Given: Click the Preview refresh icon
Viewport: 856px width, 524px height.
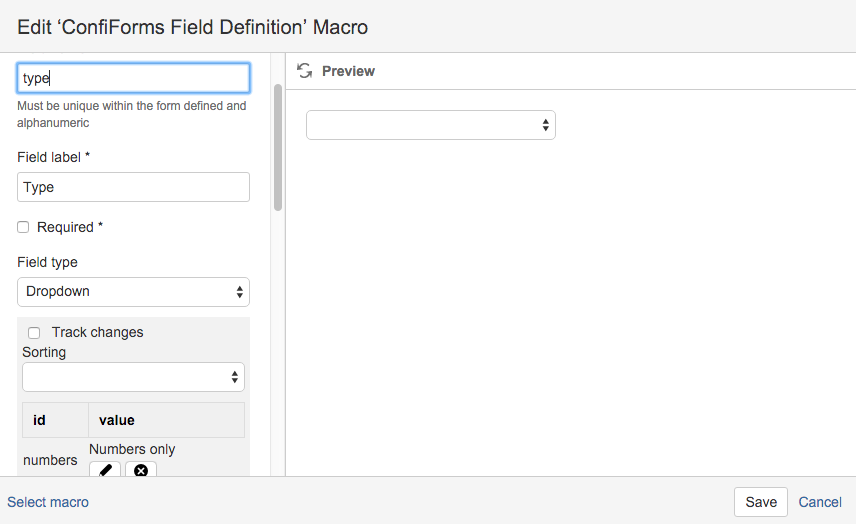Looking at the screenshot, I should (304, 70).
